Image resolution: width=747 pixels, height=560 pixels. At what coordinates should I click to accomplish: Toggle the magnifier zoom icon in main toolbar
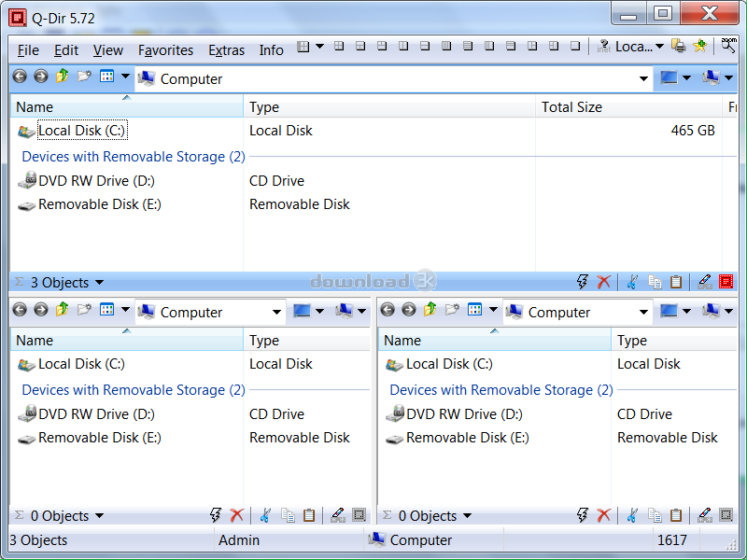pyautogui.click(x=727, y=46)
